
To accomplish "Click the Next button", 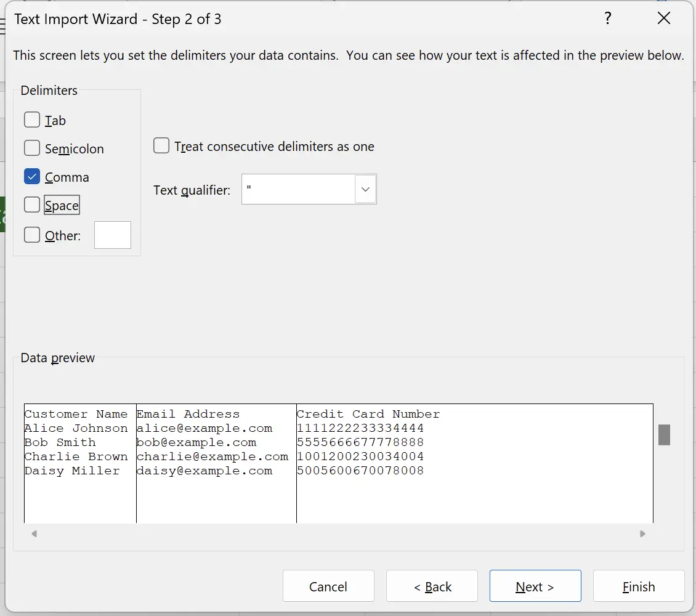I will coord(535,586).
